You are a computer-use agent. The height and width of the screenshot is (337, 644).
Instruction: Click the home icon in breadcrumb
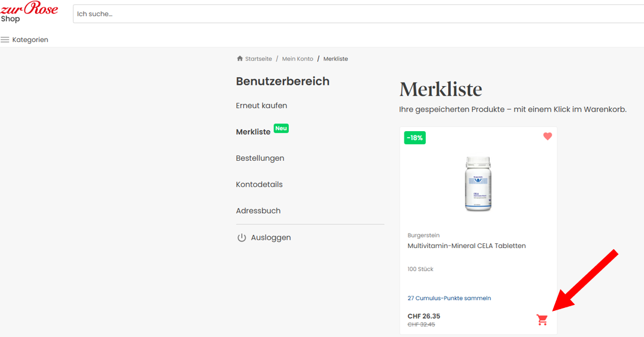240,58
